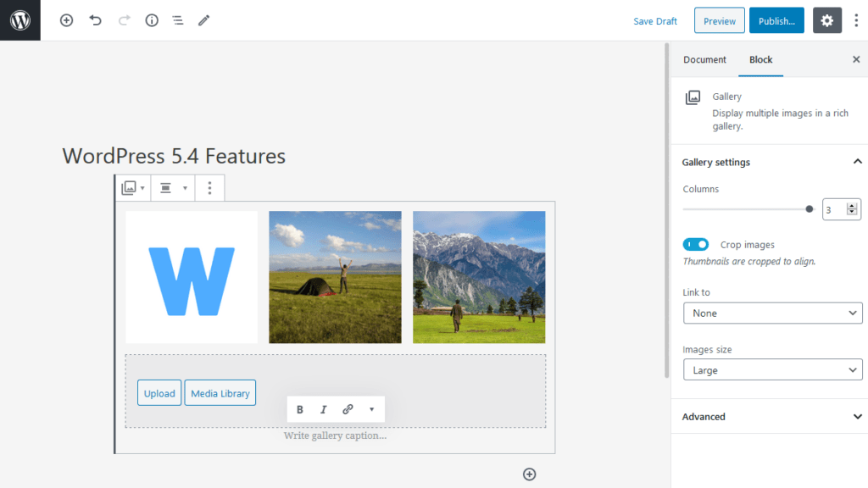Click the Columns number field

pyautogui.click(x=841, y=209)
